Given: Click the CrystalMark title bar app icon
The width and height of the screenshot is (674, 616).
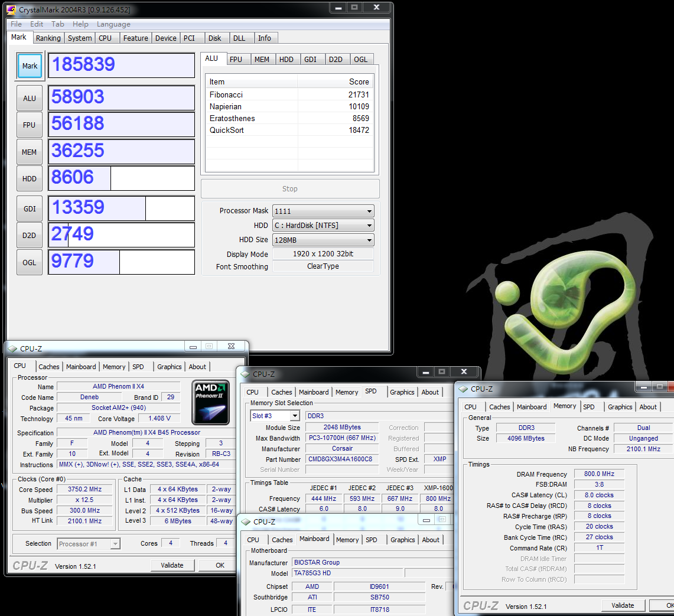Looking at the screenshot, I should tap(11, 9).
